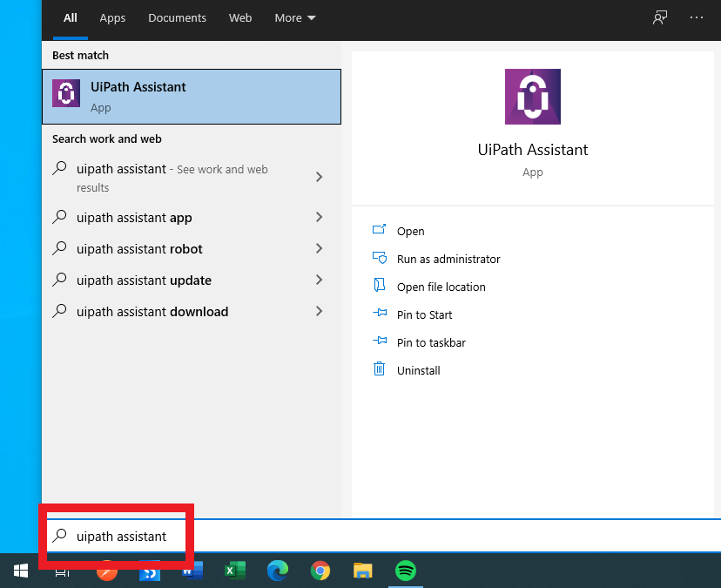
Task: Click magnifier icon beside 'uipath assistant robot'
Action: point(59,248)
